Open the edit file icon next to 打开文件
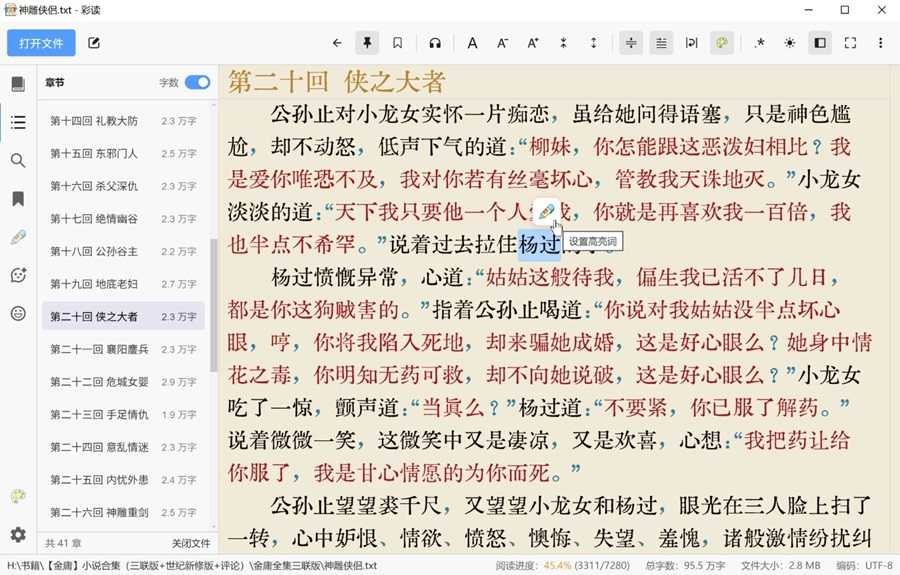This screenshot has width=900, height=575. pos(94,43)
